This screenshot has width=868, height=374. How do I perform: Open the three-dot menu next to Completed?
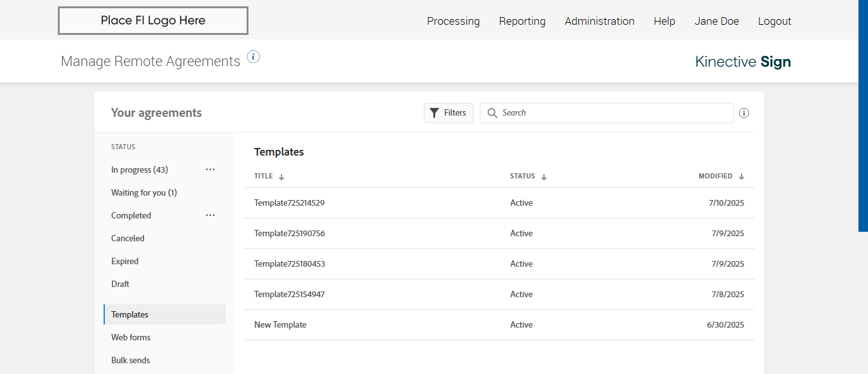pyautogui.click(x=210, y=215)
